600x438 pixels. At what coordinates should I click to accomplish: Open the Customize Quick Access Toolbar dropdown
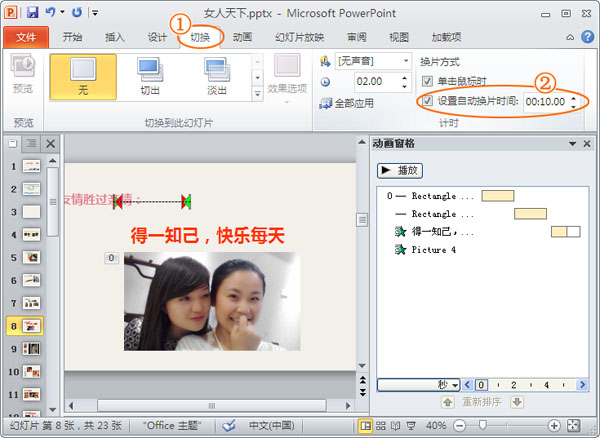click(x=95, y=13)
